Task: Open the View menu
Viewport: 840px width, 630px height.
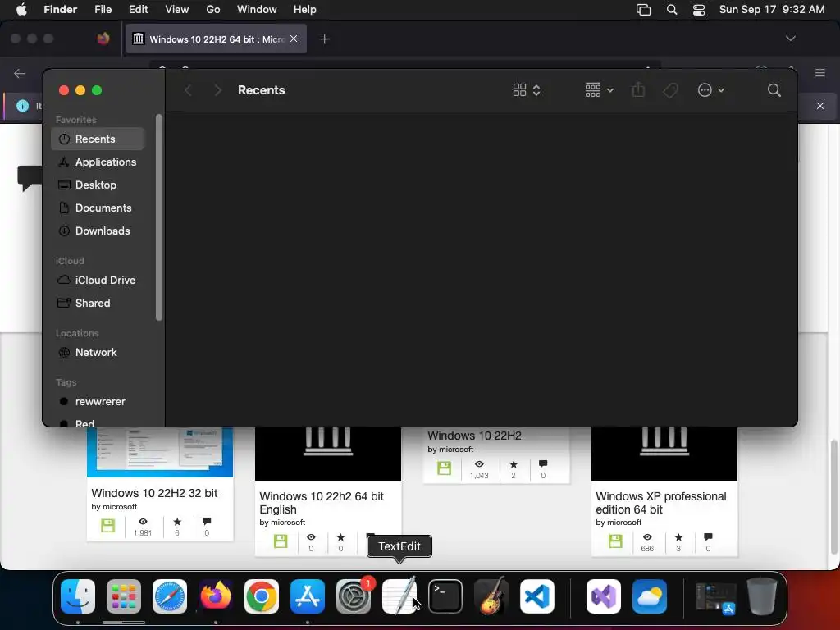Action: pyautogui.click(x=177, y=10)
